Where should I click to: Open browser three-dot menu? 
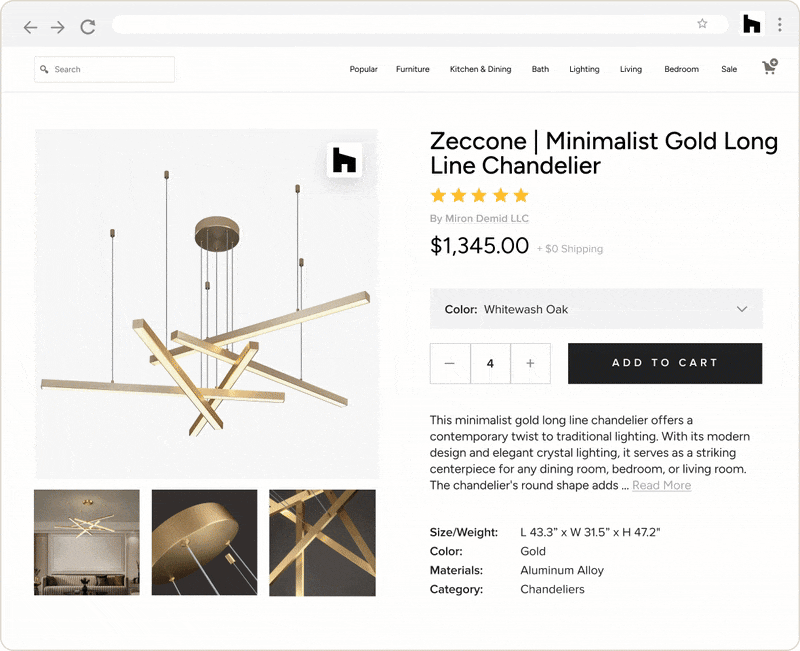[779, 24]
